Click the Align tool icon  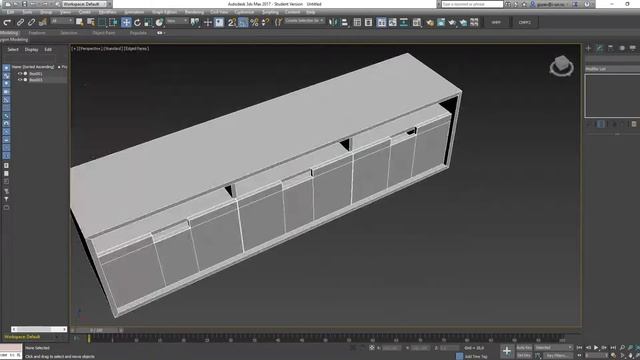(x=344, y=22)
